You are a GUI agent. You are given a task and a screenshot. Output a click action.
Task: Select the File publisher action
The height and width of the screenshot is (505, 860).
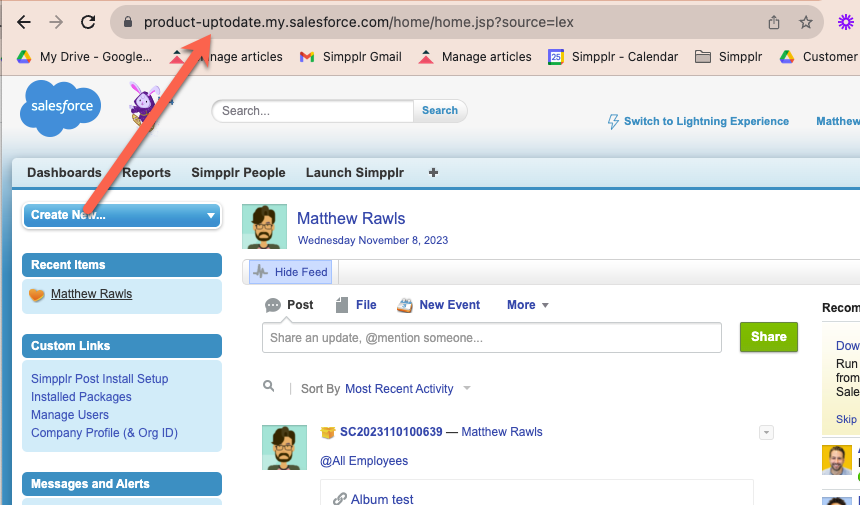pyautogui.click(x=356, y=305)
